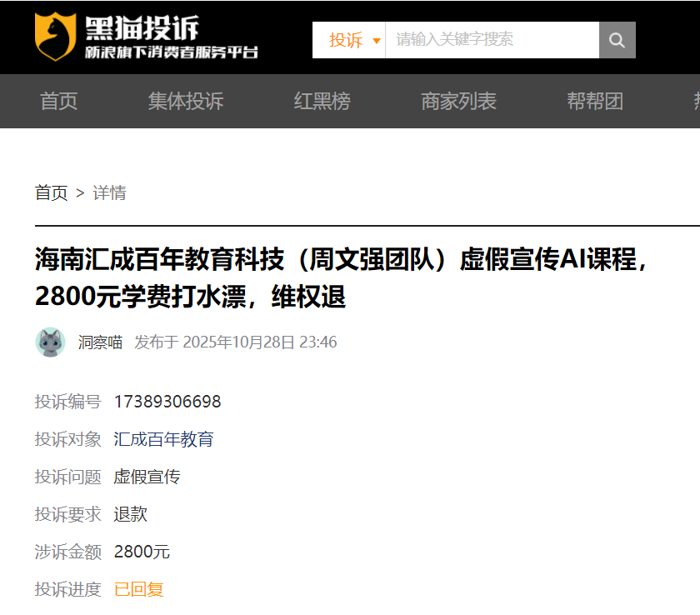Image resolution: width=700 pixels, height=615 pixels.
Task: Expand the breadcrumb 首页 > 详情 trail
Action: click(x=80, y=192)
